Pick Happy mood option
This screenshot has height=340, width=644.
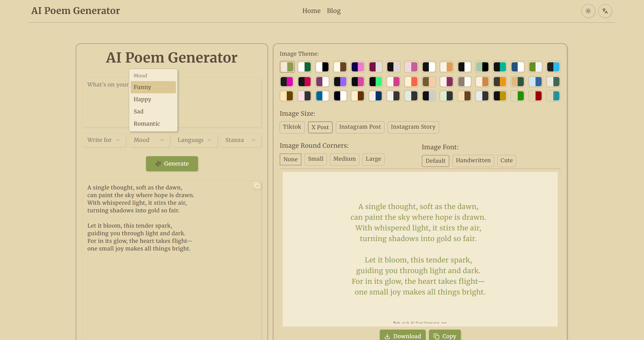(x=142, y=99)
